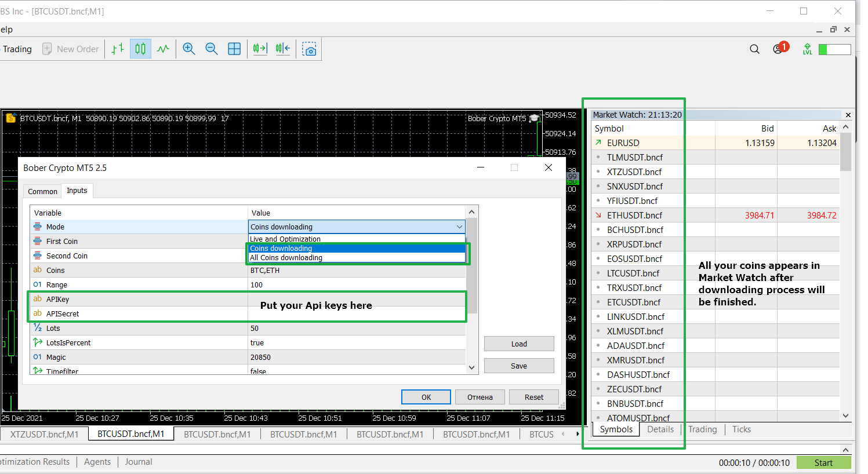The image size is (868, 474).
Task: Zoom out of the chart
Action: (212, 49)
